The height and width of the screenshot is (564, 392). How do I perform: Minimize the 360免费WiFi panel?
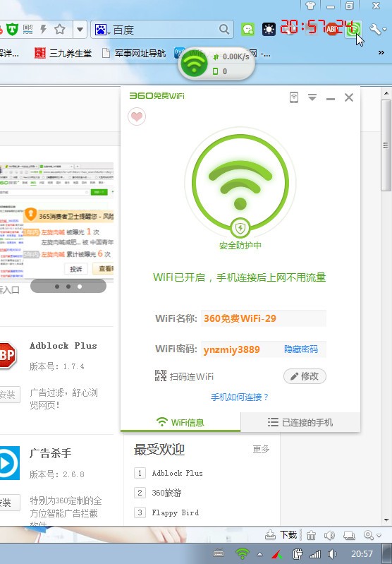tap(331, 98)
